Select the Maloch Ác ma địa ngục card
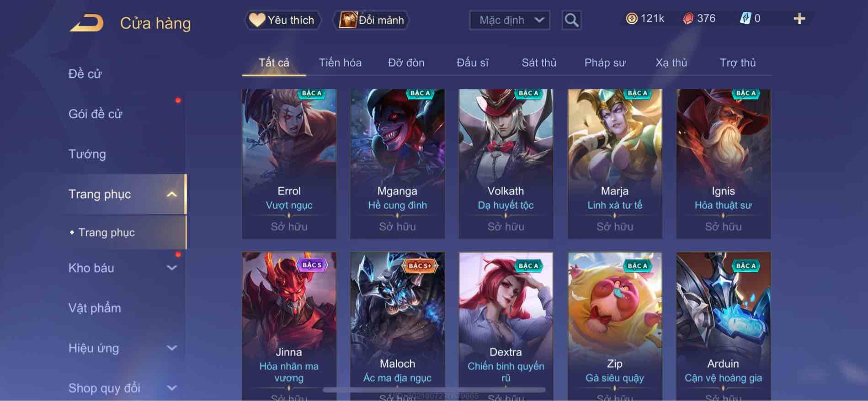 [x=397, y=326]
